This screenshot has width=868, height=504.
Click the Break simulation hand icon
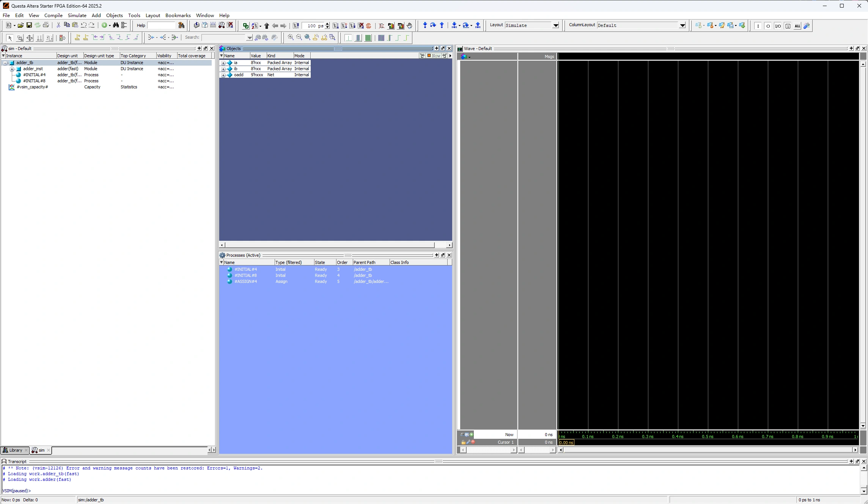coord(409,26)
